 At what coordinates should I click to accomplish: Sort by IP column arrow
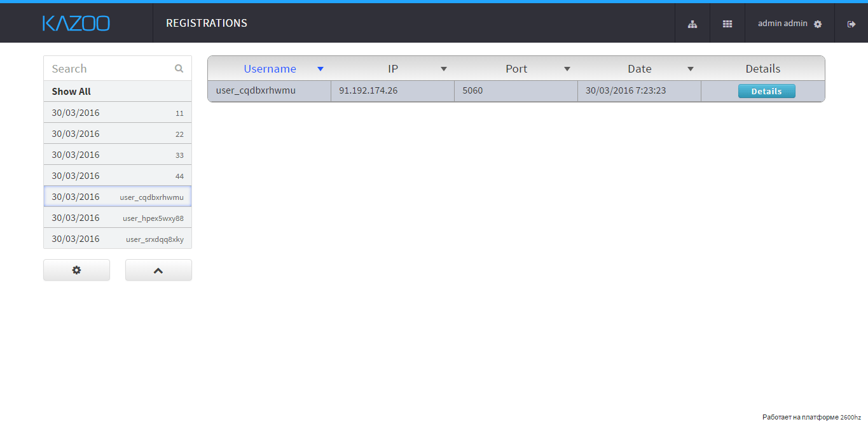coord(444,69)
